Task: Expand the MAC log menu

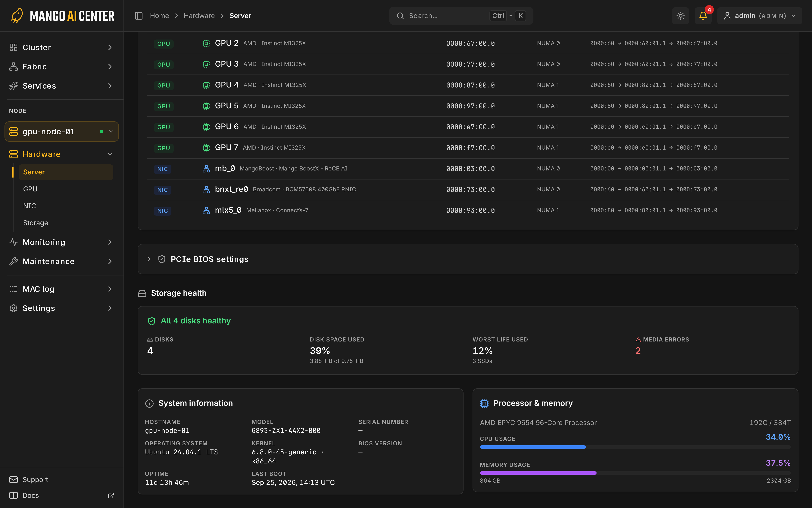Action: 62,289
